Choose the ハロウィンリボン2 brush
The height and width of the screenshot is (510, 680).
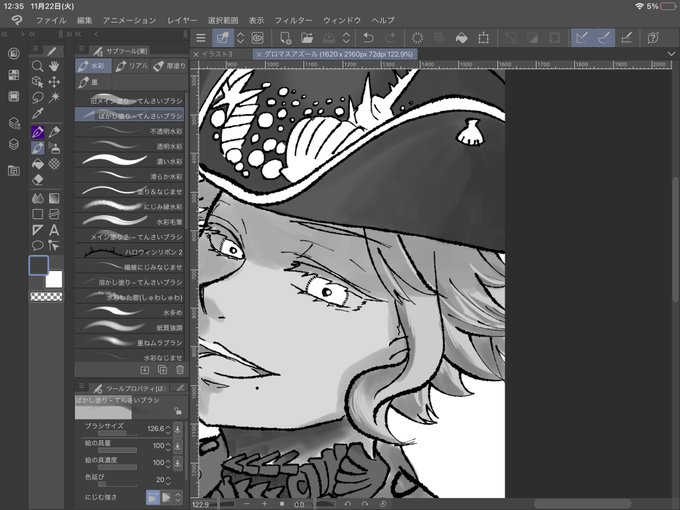(x=129, y=252)
